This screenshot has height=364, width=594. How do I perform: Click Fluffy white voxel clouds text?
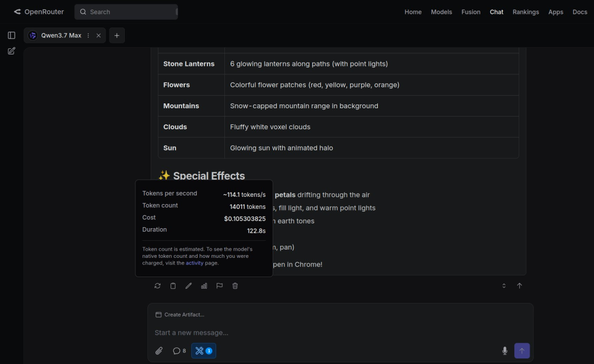[270, 127]
